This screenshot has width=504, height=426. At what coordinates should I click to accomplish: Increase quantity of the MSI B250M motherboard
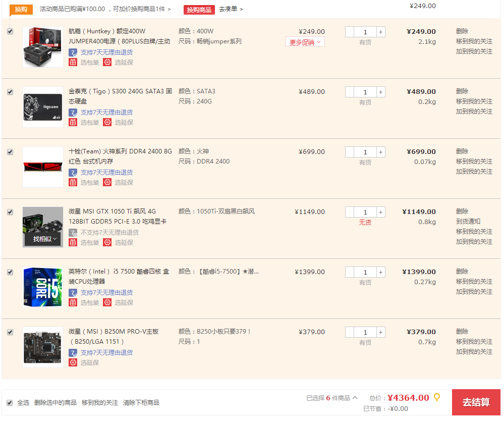tap(380, 332)
